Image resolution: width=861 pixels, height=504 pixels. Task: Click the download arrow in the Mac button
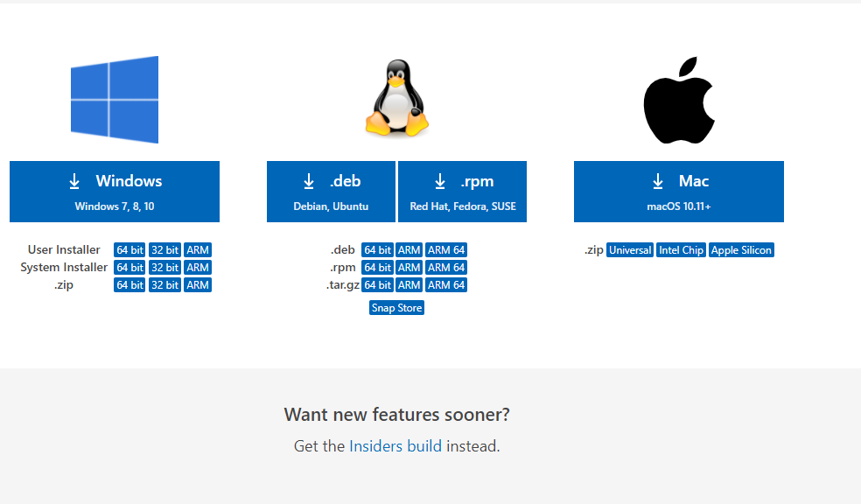(x=658, y=181)
